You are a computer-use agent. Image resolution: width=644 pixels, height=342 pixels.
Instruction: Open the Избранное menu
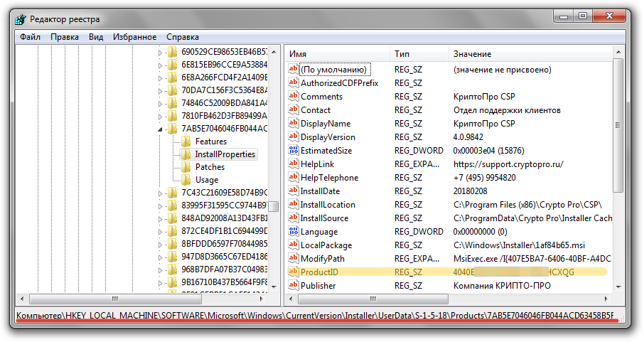[134, 36]
